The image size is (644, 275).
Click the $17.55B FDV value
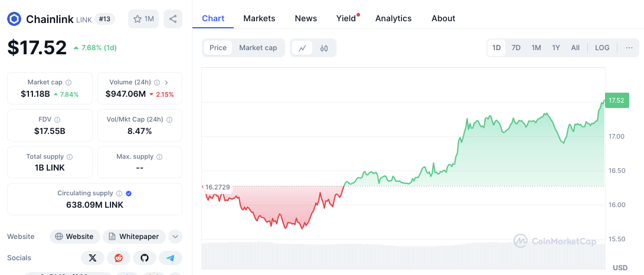[x=50, y=132]
